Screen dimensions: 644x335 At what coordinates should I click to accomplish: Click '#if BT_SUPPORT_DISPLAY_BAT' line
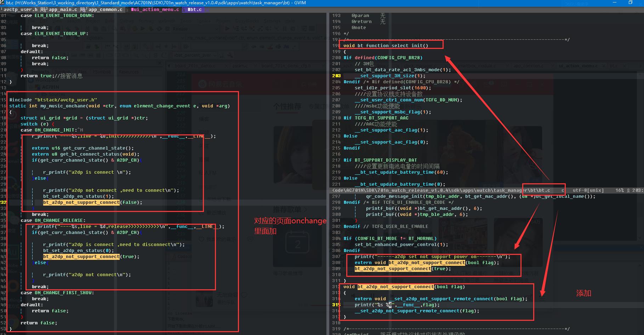pyautogui.click(x=380, y=160)
